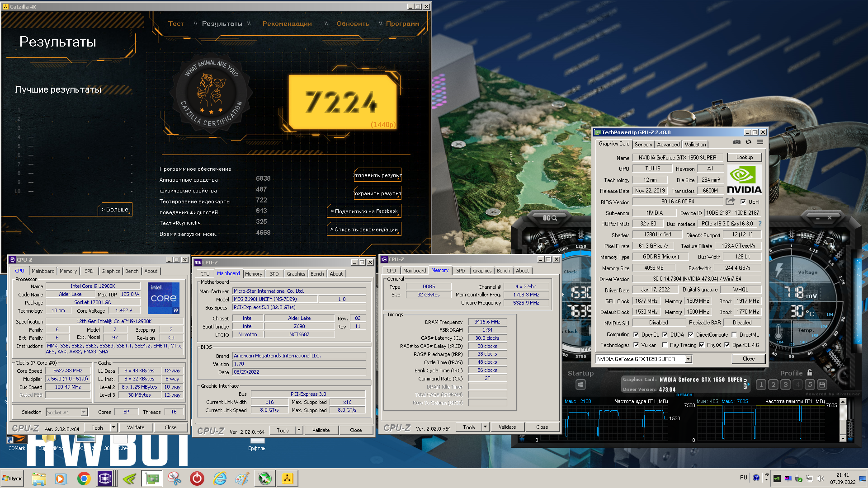
Task: Expand Tools dropdown arrow in CPU-Z Mainboard window
Action: [x=299, y=430]
